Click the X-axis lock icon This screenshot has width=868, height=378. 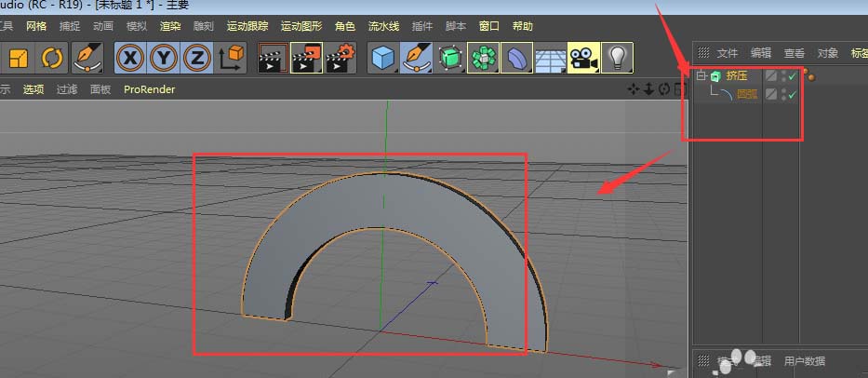(132, 59)
